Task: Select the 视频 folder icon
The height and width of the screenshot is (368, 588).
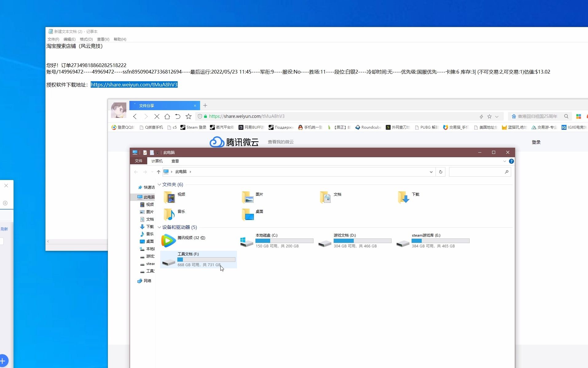Action: coord(169,197)
